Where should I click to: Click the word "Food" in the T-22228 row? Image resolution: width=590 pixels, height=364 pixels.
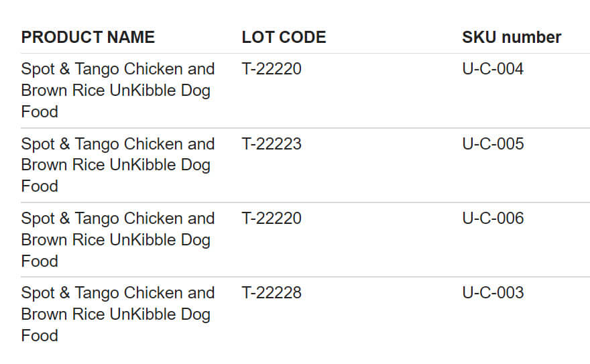tap(40, 335)
